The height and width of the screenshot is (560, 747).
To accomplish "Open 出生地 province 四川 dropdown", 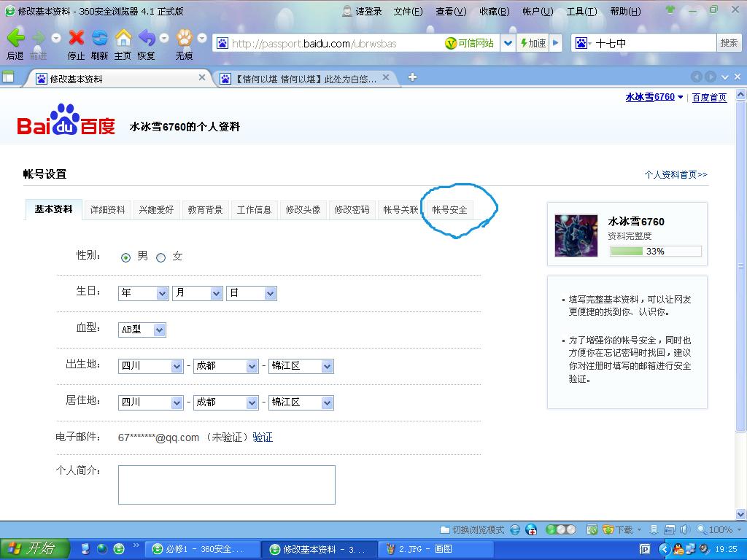I will pyautogui.click(x=150, y=366).
